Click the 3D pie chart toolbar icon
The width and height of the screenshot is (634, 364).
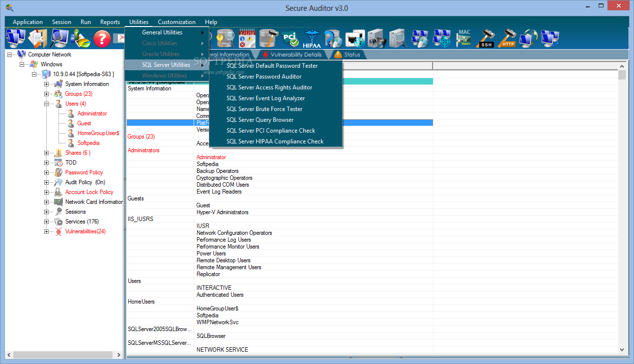coord(81,38)
